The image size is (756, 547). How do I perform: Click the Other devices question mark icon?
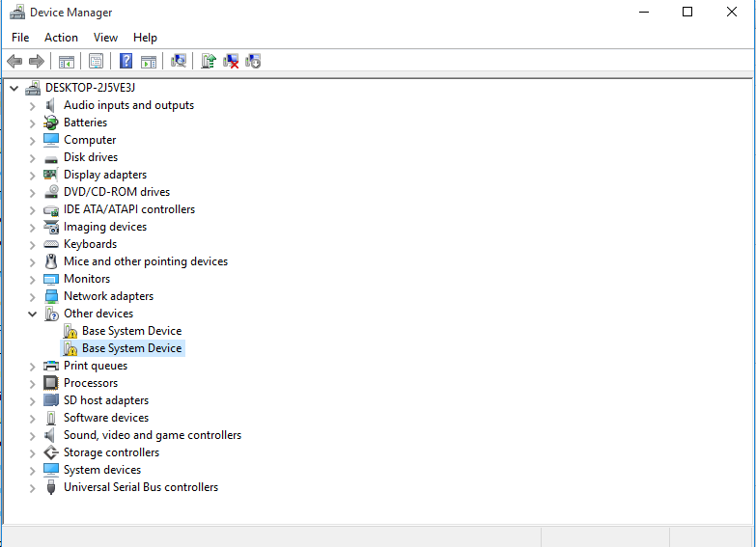pos(51,314)
